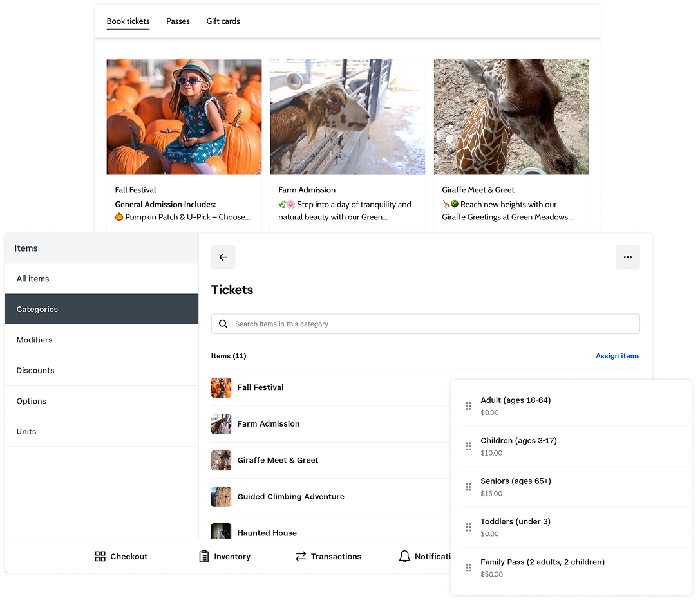Click the category search input field
The width and height of the screenshot is (700, 603).
tap(425, 324)
